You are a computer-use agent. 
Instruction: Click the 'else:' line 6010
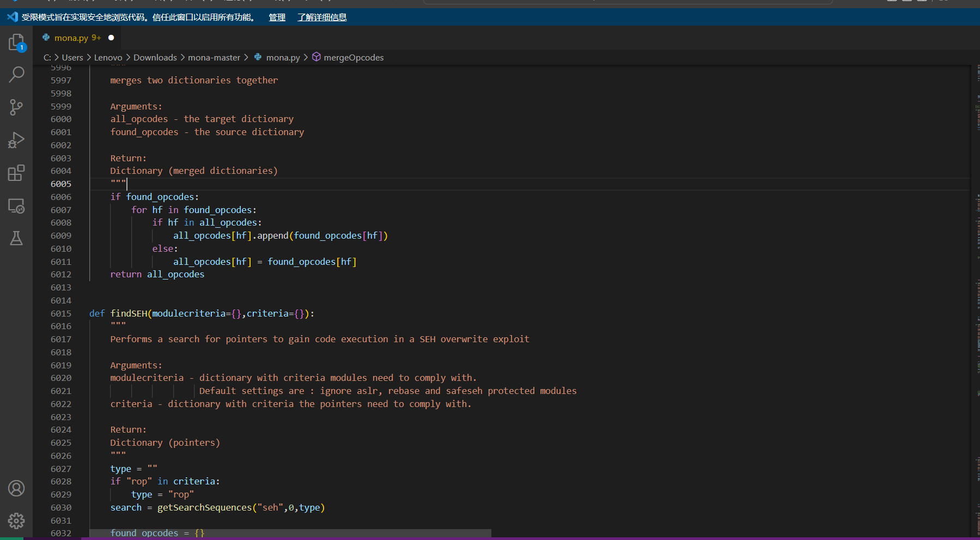pyautogui.click(x=165, y=248)
